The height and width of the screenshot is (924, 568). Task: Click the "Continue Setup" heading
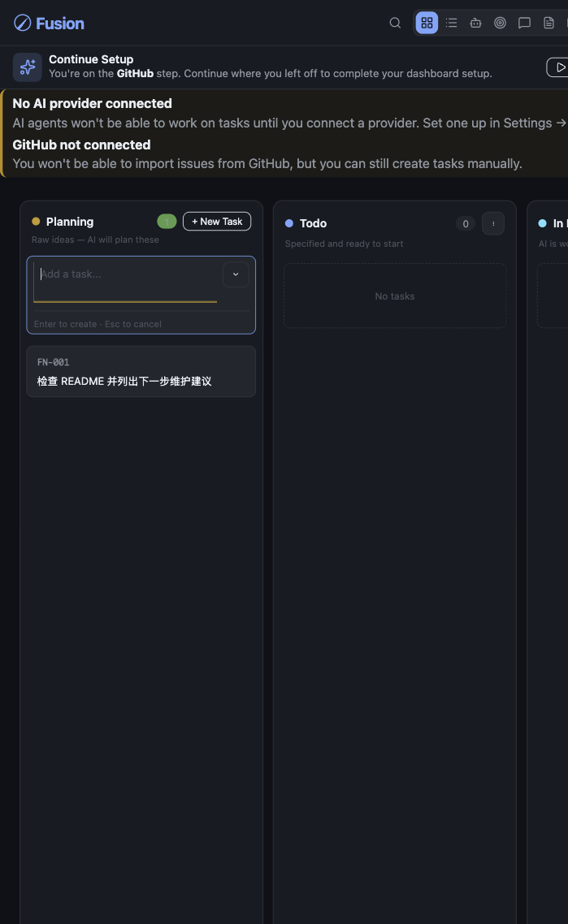91,59
